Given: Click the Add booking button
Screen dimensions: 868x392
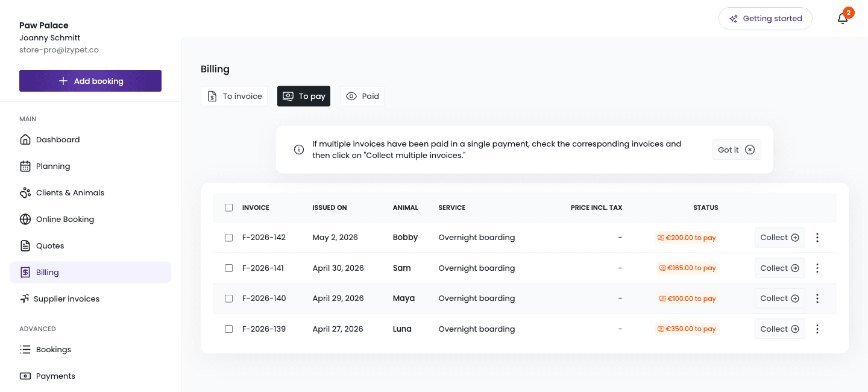Looking at the screenshot, I should [90, 81].
